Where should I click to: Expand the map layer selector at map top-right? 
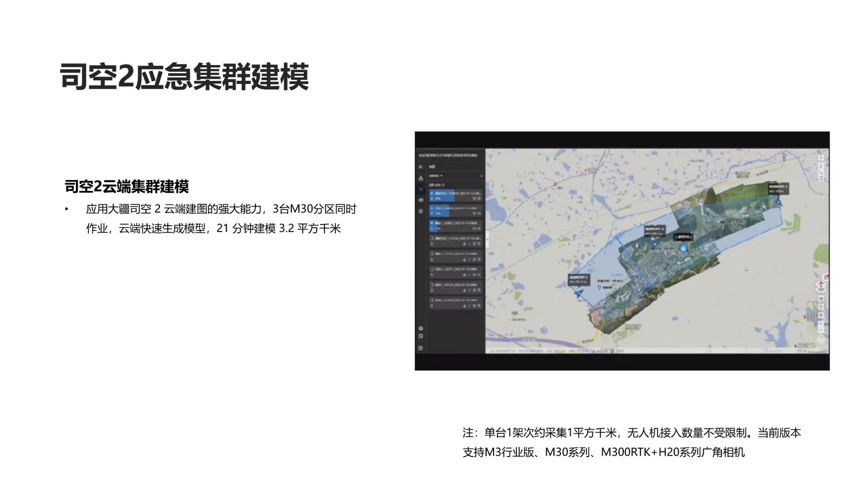click(x=821, y=157)
